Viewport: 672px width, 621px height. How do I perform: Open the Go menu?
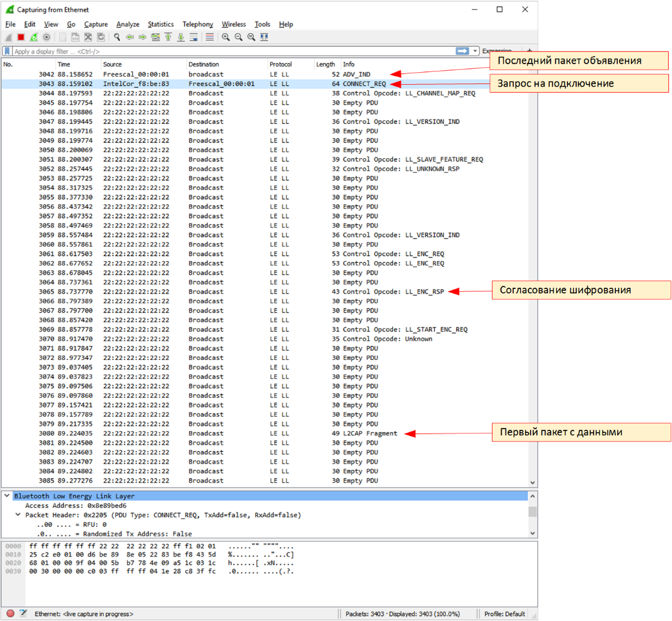tap(71, 24)
